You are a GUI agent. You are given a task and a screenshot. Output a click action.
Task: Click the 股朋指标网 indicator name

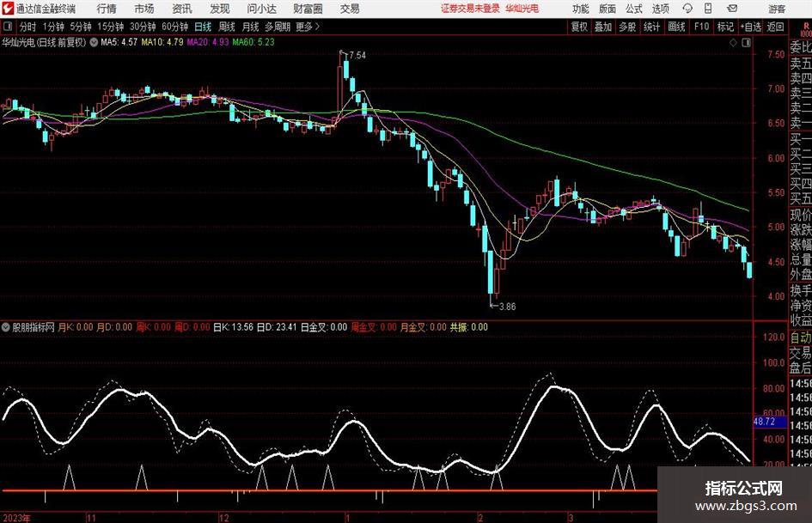[x=34, y=327]
